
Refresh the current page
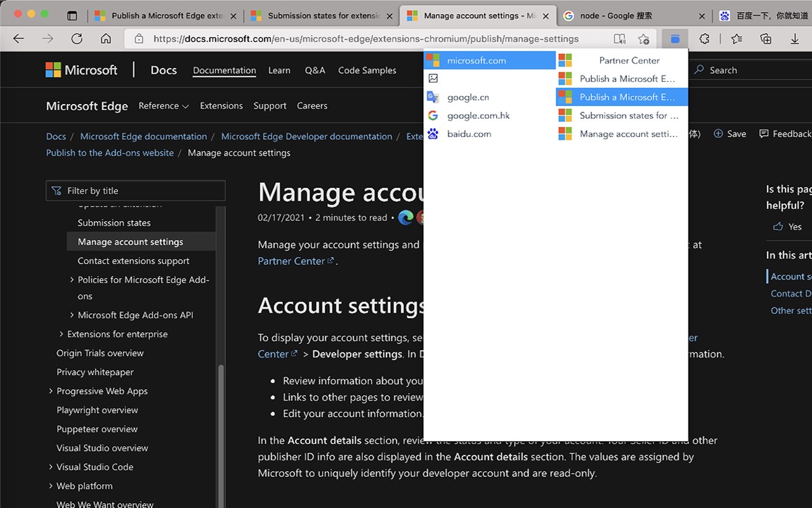click(77, 39)
